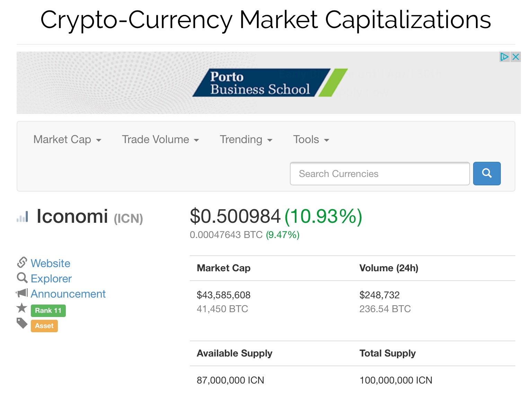Click the megaphone icon beside Announcement
This screenshot has height=405, width=532.
coord(22,293)
